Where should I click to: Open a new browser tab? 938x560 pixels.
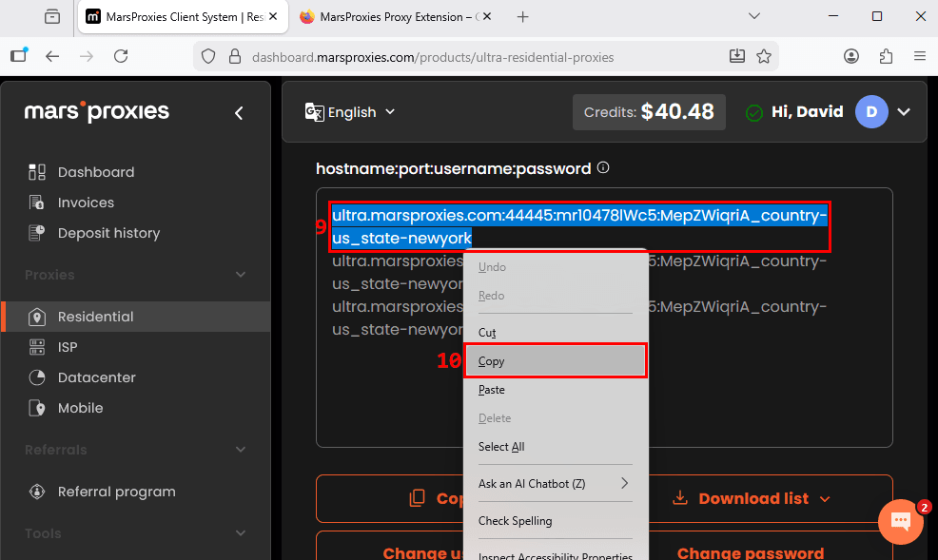523,17
